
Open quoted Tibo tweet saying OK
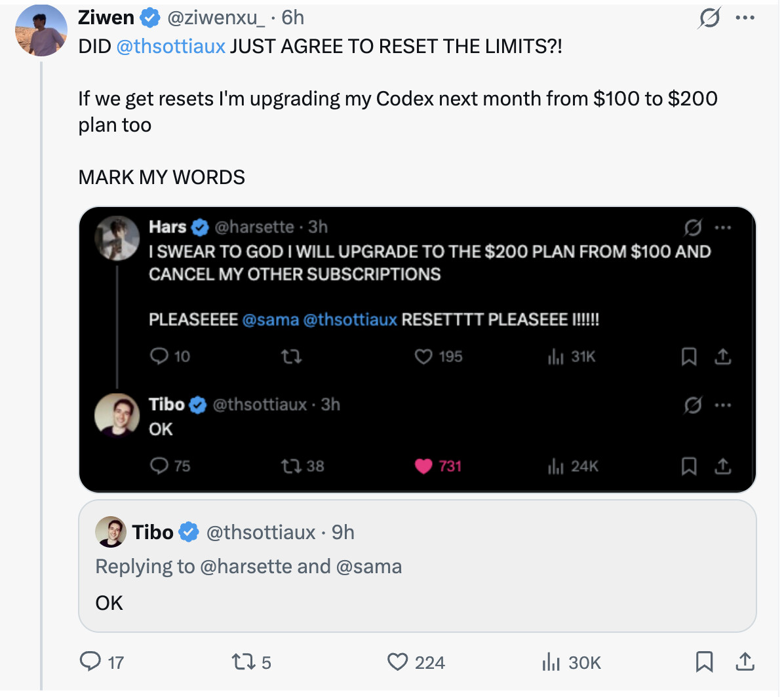(x=417, y=566)
